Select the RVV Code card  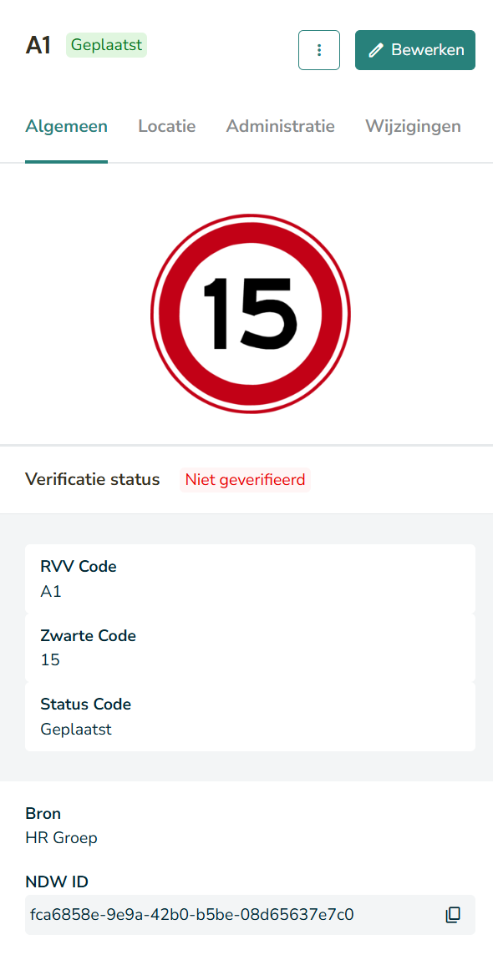click(250, 578)
